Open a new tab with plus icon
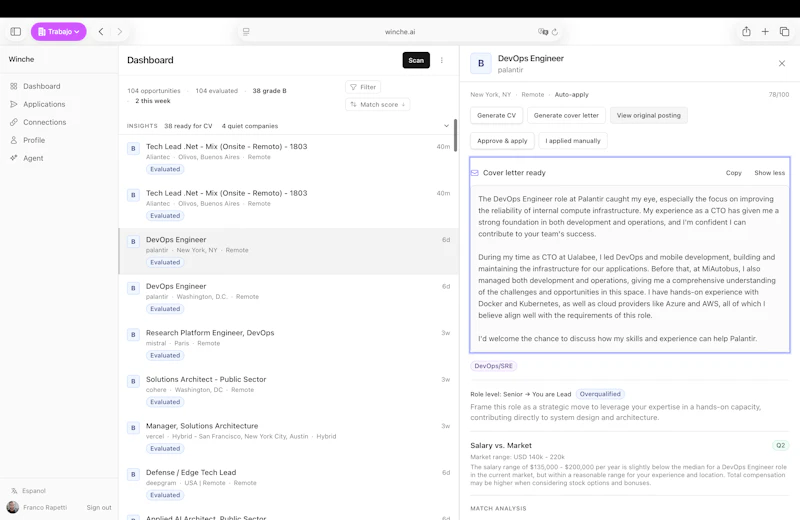The height and width of the screenshot is (520, 800). tap(765, 32)
